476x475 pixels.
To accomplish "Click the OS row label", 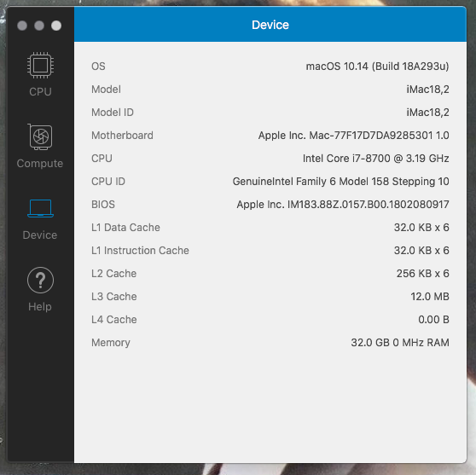I will point(98,67).
